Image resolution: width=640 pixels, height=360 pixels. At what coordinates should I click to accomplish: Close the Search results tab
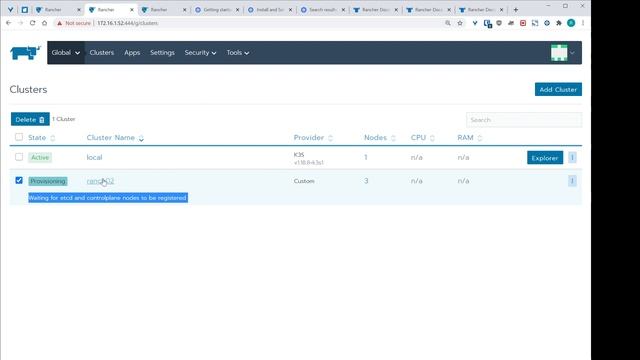[x=343, y=9]
